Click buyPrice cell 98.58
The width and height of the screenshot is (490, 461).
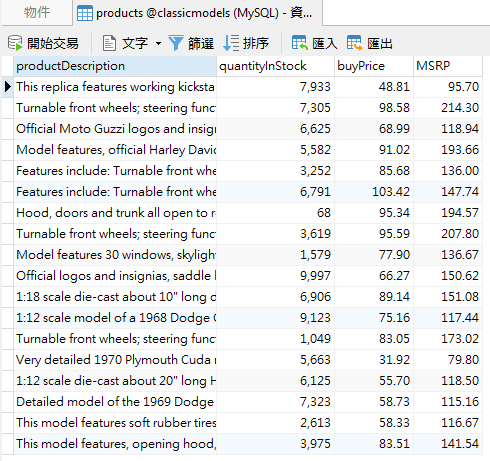(374, 108)
